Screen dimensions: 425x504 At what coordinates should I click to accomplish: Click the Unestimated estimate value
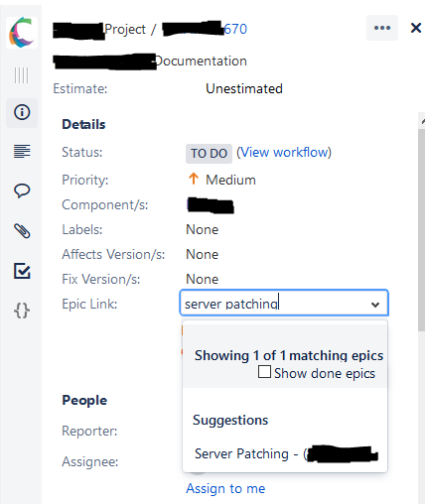point(244,88)
